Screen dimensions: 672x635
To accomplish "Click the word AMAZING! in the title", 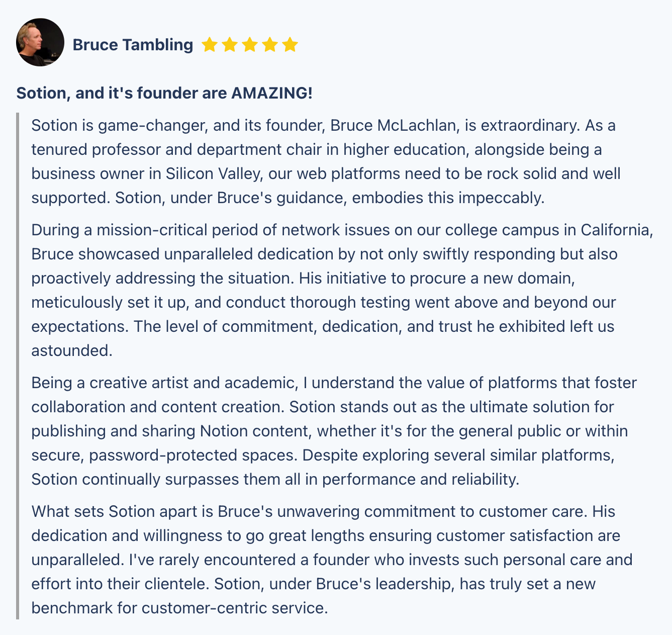I will (271, 93).
